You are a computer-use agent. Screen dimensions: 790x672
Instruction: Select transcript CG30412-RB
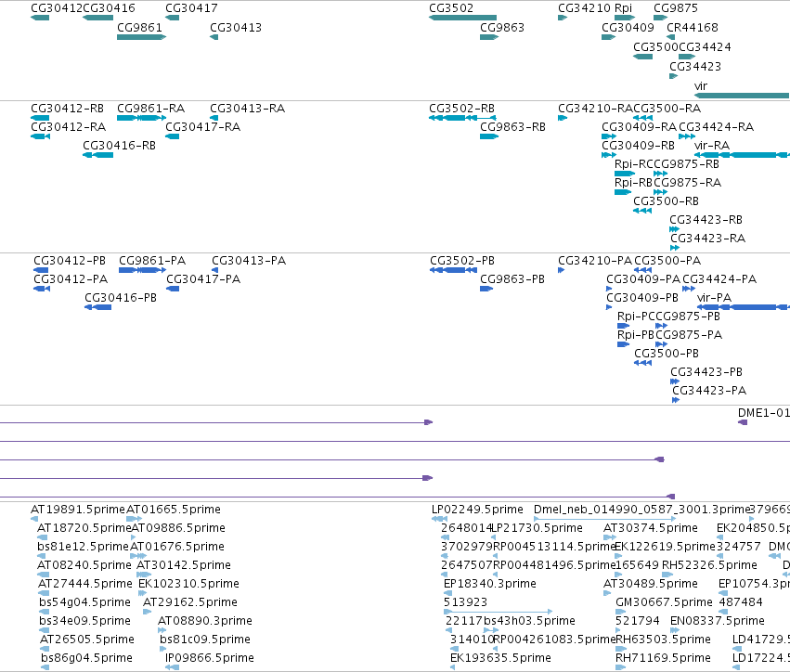[x=67, y=109]
